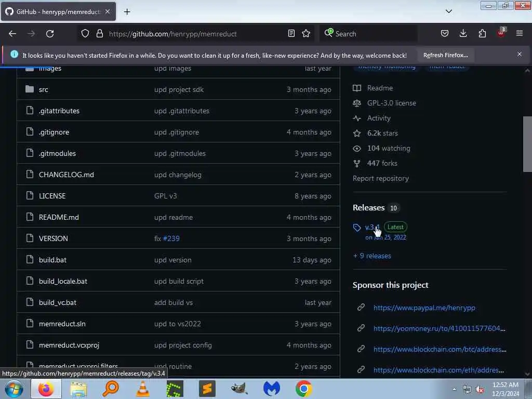The width and height of the screenshot is (532, 399).
Task: Open the VERSION file
Action: tap(54, 238)
